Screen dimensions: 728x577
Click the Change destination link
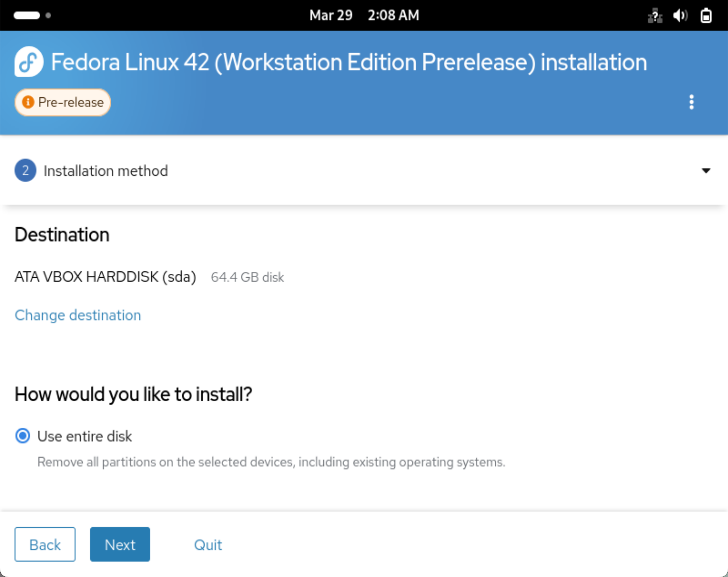tap(78, 315)
